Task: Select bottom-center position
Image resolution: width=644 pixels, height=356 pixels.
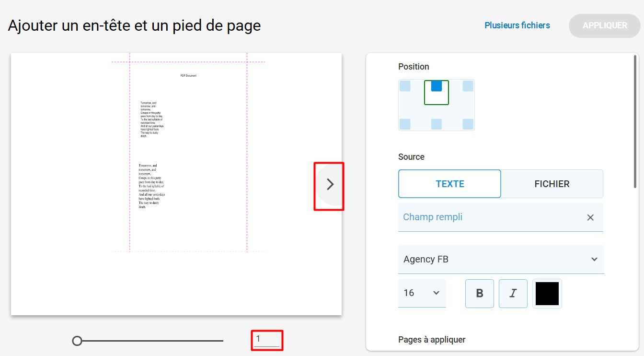Action: point(437,124)
